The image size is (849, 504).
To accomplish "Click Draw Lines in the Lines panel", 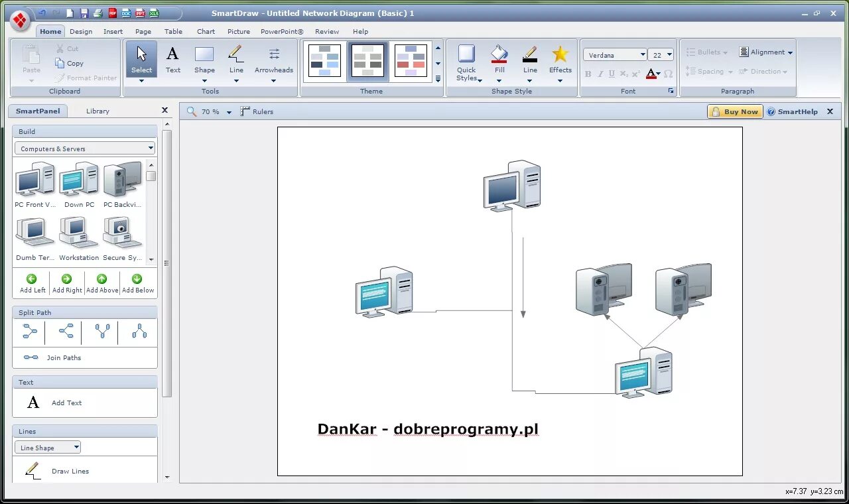I will pyautogui.click(x=57, y=471).
